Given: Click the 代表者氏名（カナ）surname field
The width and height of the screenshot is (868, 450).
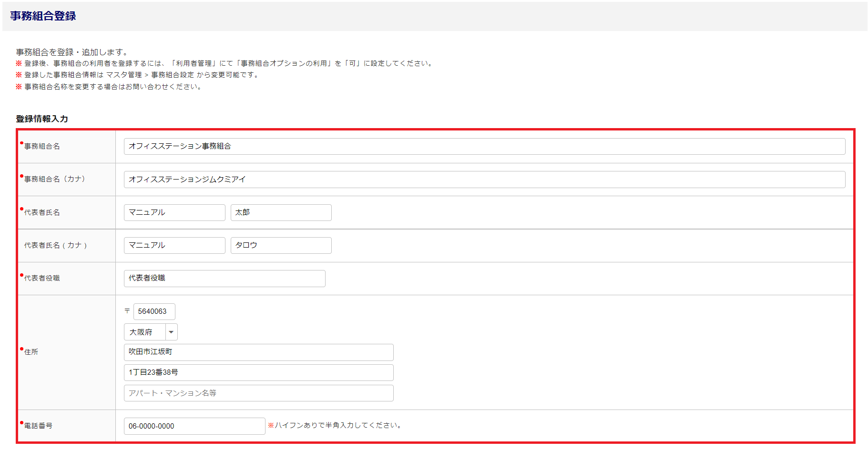Looking at the screenshot, I should point(174,245).
